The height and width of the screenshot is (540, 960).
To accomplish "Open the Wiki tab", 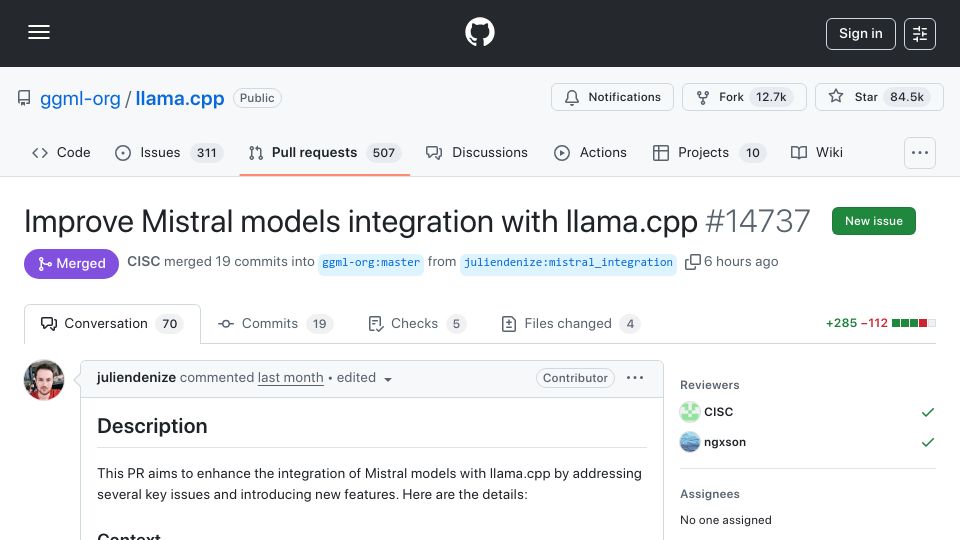I will coord(817,152).
